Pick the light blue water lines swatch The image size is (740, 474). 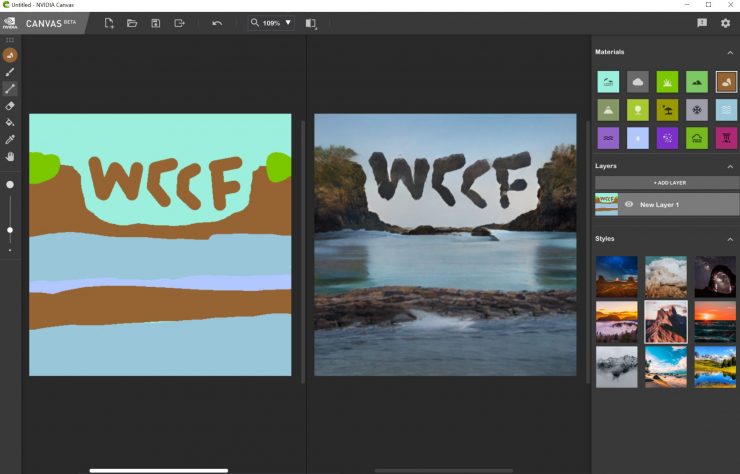[x=726, y=110]
